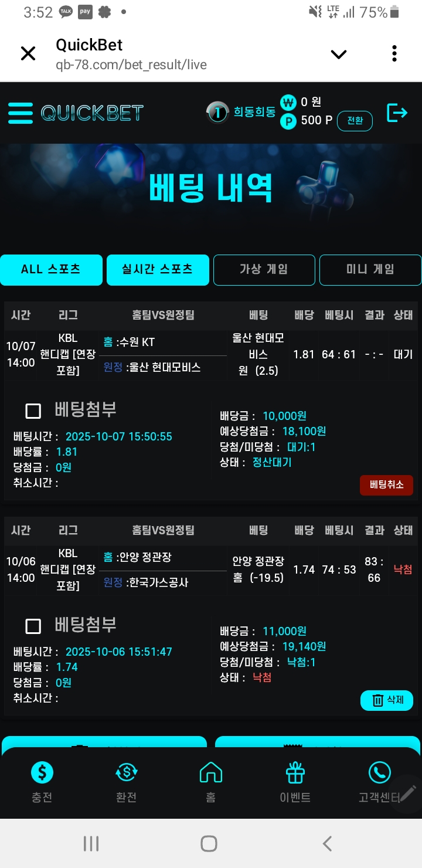Click the logout arrow icon

point(397,113)
